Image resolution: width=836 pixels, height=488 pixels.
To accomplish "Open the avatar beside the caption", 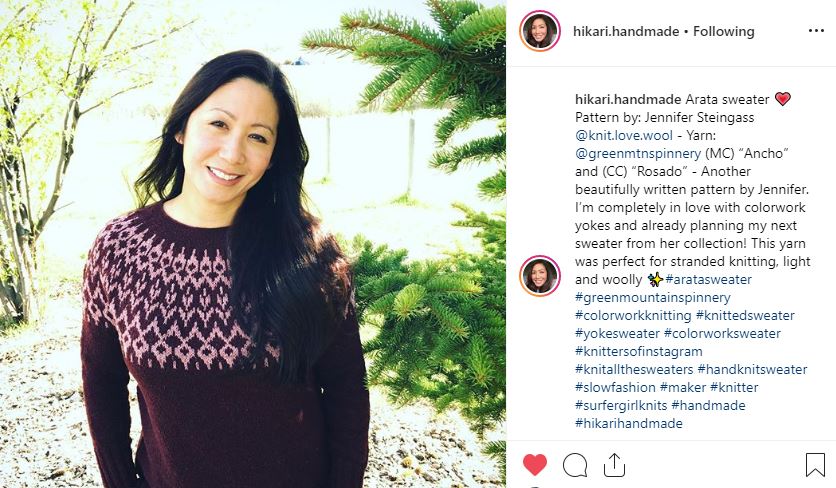I will pos(540,275).
